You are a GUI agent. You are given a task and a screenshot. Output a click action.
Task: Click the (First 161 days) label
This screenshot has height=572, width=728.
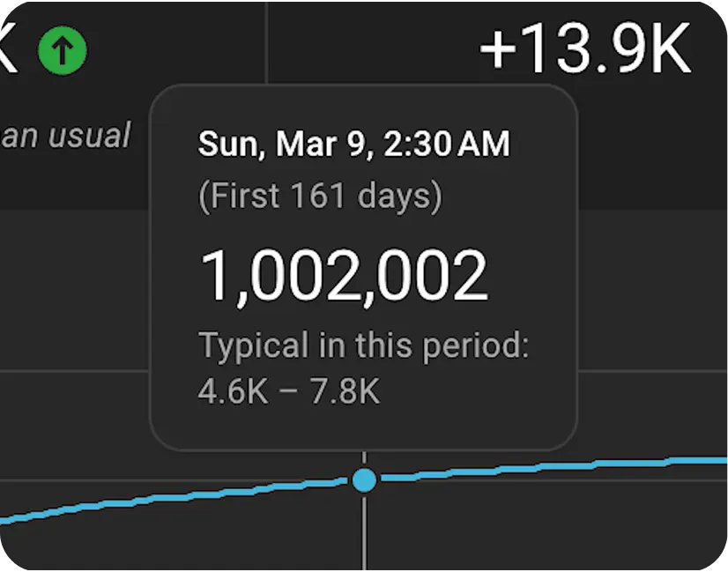[320, 196]
